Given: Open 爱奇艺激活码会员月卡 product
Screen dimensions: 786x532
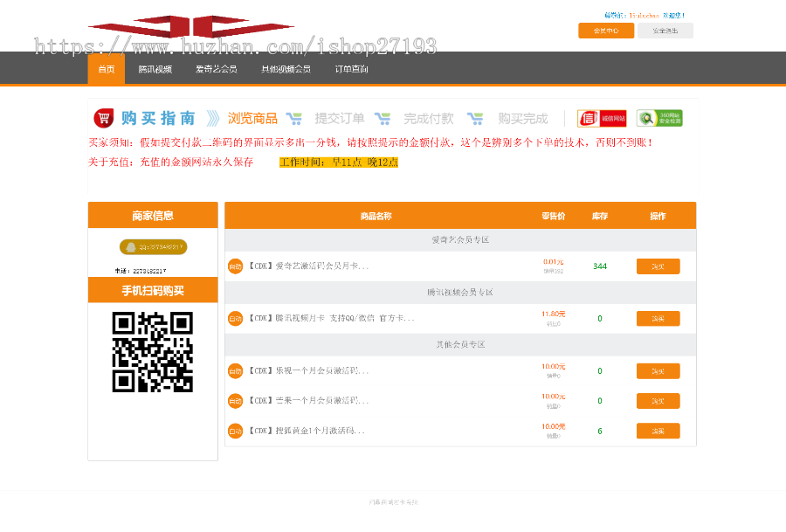Looking at the screenshot, I should 309,266.
